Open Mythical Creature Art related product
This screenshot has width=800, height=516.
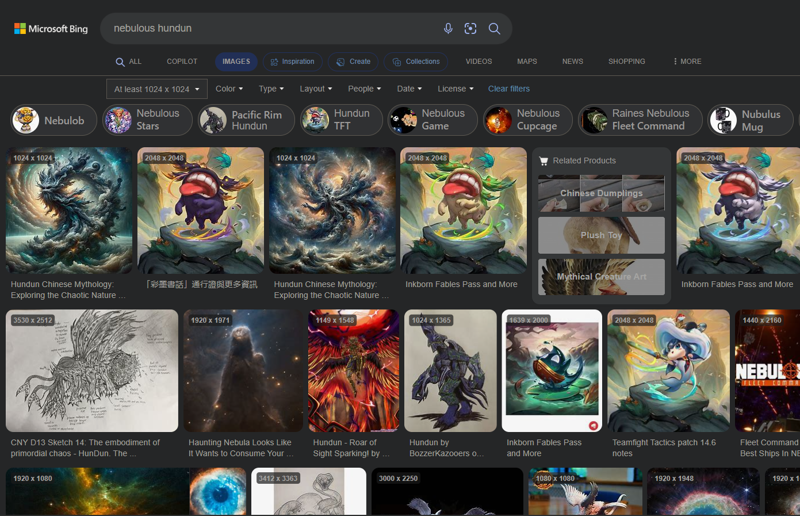click(602, 277)
